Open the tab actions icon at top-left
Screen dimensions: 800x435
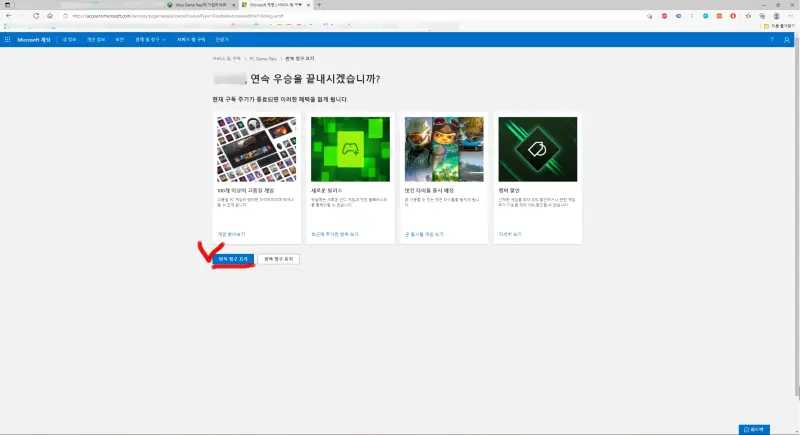tap(7, 5)
